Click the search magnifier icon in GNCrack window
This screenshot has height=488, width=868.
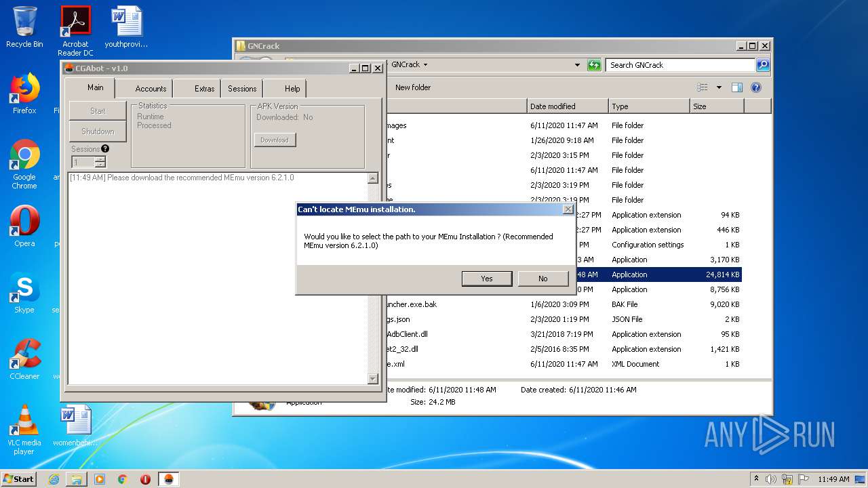click(x=763, y=65)
